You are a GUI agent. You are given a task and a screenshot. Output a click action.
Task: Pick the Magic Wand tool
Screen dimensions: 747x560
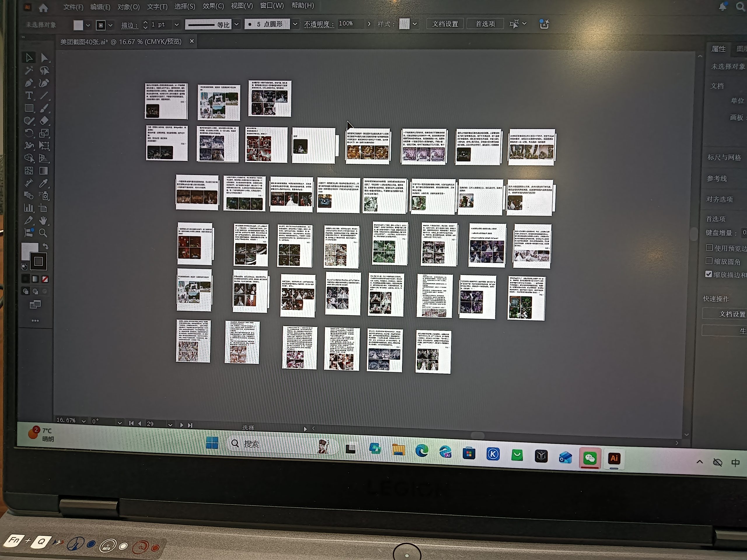(x=29, y=70)
